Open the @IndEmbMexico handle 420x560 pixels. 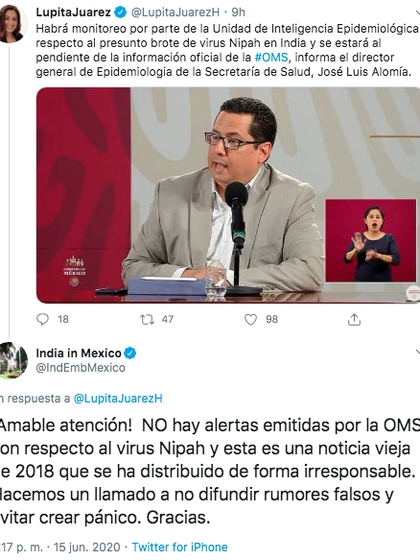80,368
